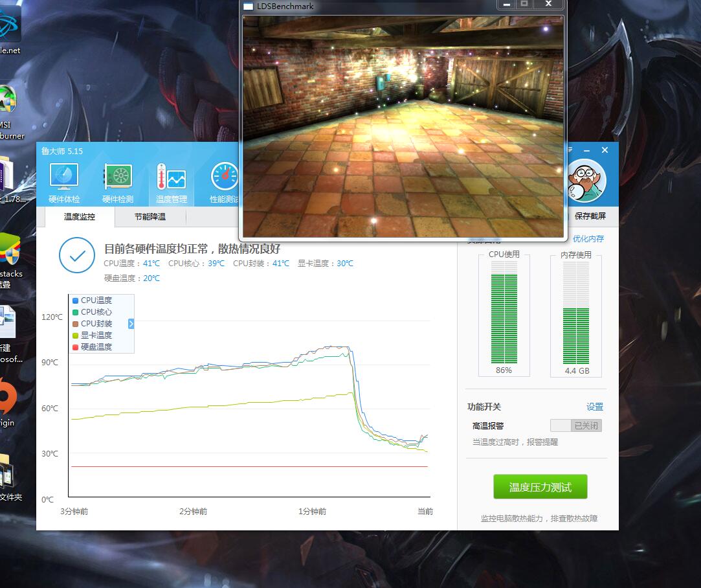
Task: Toggle CPU温度 blue legend entry
Action: point(93,300)
